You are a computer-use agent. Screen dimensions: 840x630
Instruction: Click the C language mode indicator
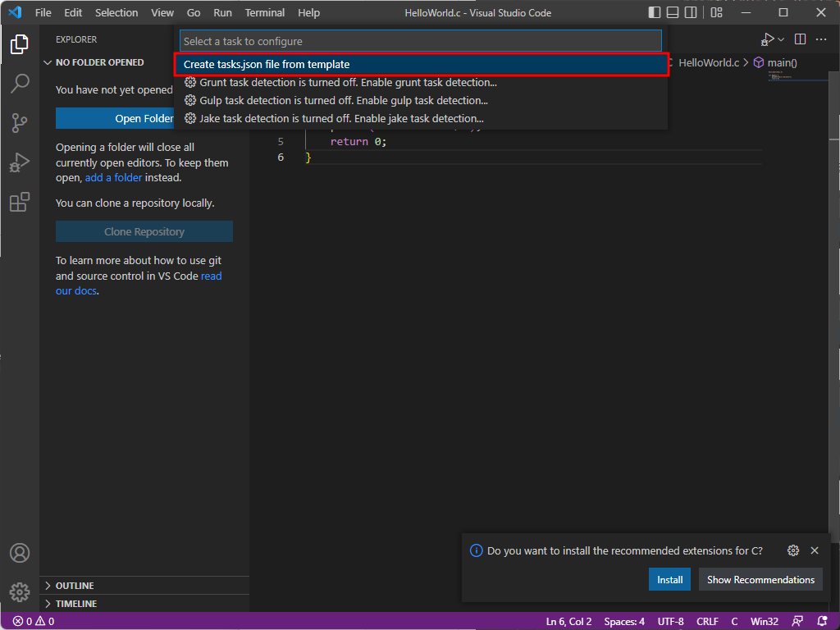point(734,622)
